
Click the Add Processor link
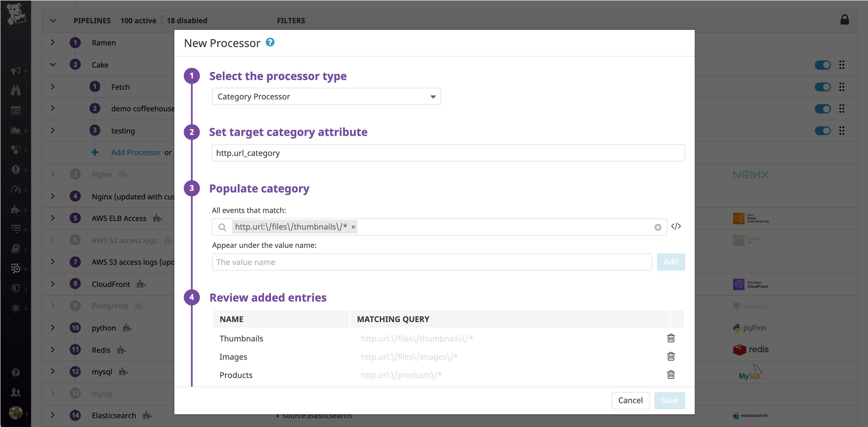(136, 153)
